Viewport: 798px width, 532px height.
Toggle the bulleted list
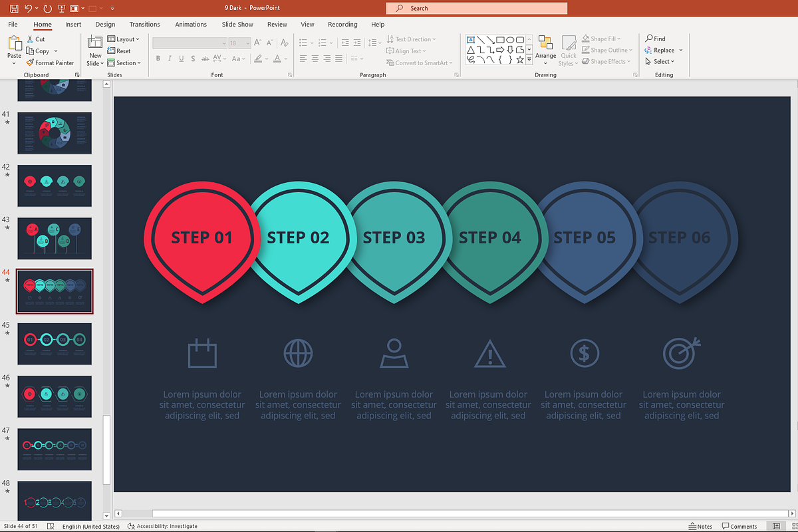(x=303, y=43)
